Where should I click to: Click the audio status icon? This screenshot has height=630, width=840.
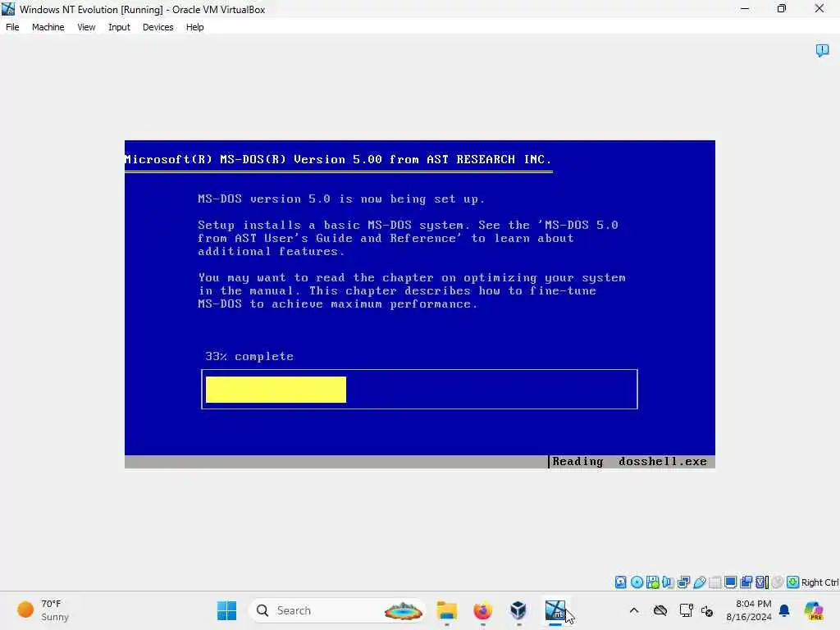[x=668, y=582]
